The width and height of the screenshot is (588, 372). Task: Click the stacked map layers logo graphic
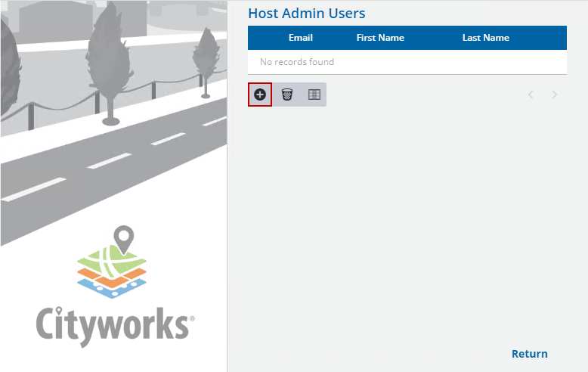point(113,272)
